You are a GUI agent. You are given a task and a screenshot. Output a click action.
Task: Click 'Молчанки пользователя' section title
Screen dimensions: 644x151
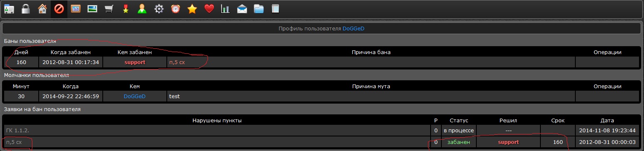[x=36, y=75]
